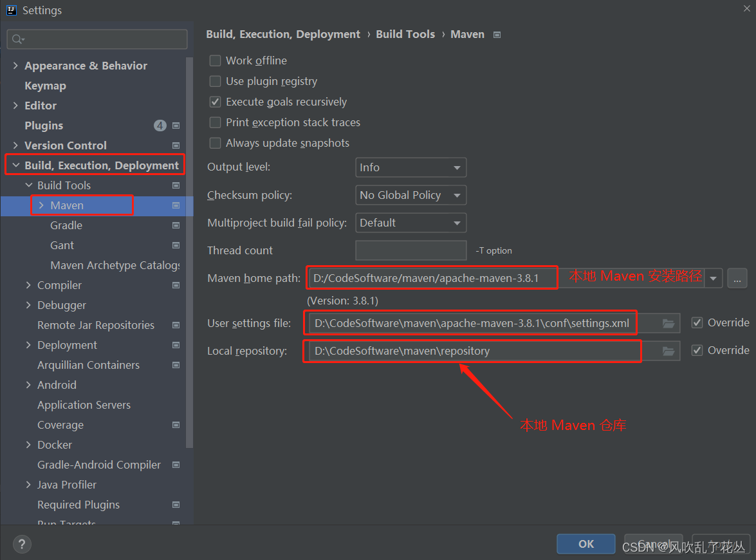Toggle Override for Local repository
This screenshot has width=756, height=560.
(x=697, y=351)
